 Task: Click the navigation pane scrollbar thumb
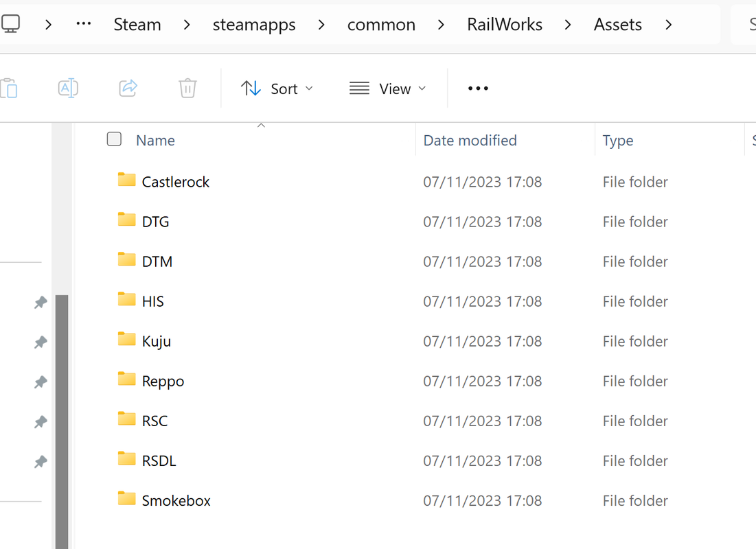click(x=62, y=422)
